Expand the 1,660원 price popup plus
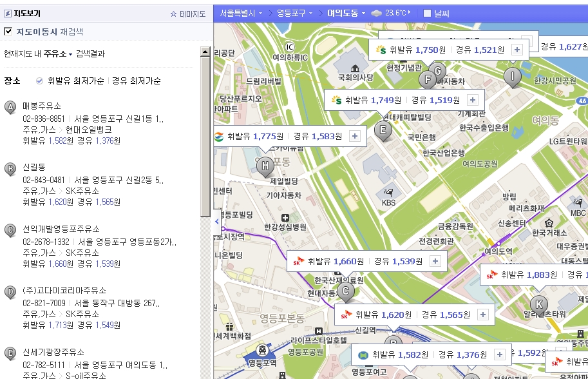Image resolution: width=588 pixels, height=379 pixels. click(x=435, y=261)
